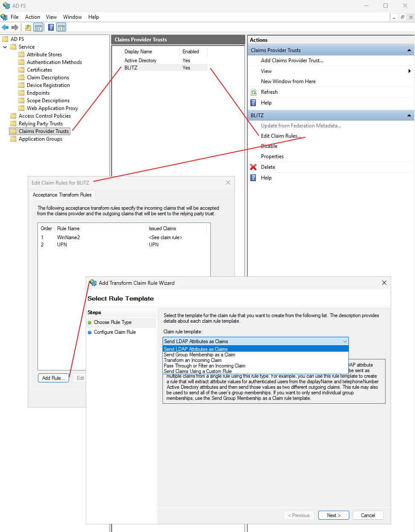Close the Add Transform Claim Rule Wizard
Viewport: 415px width, 532px height.
pos(384,283)
